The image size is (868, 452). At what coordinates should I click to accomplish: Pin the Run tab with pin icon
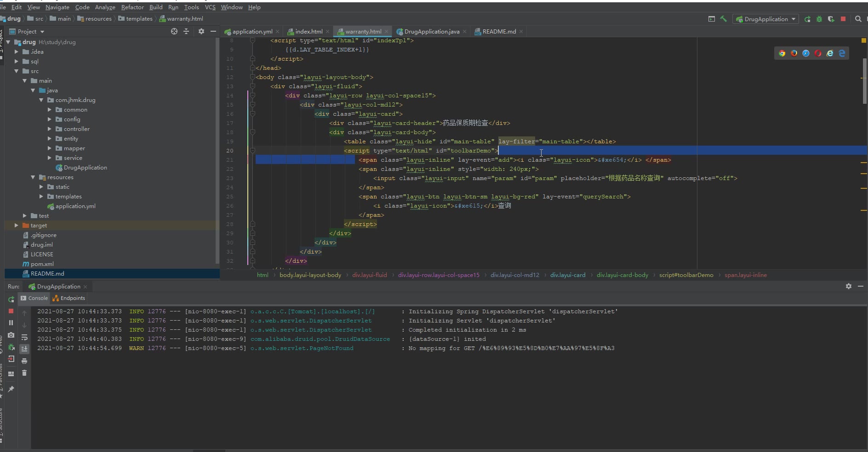coord(11,389)
